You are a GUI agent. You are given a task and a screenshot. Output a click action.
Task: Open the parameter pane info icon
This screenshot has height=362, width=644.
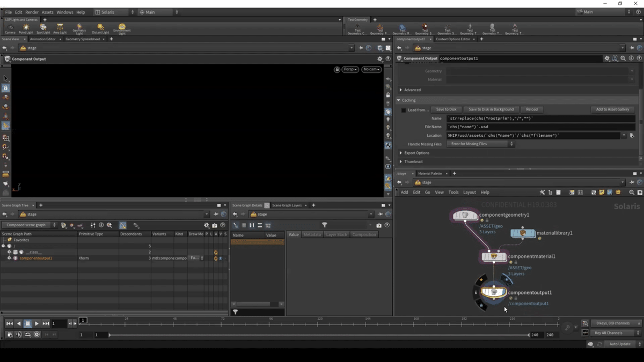tap(631, 58)
